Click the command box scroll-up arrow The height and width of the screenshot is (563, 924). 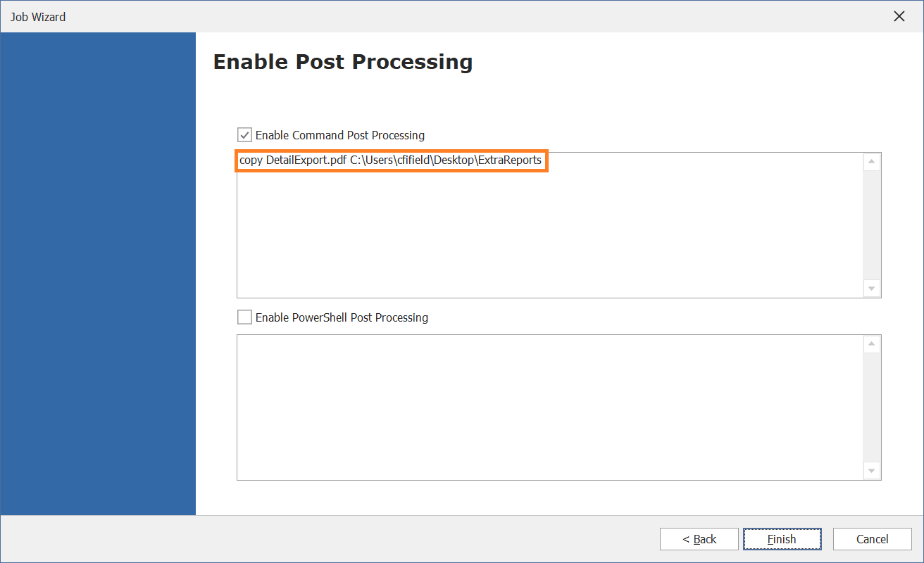click(872, 162)
